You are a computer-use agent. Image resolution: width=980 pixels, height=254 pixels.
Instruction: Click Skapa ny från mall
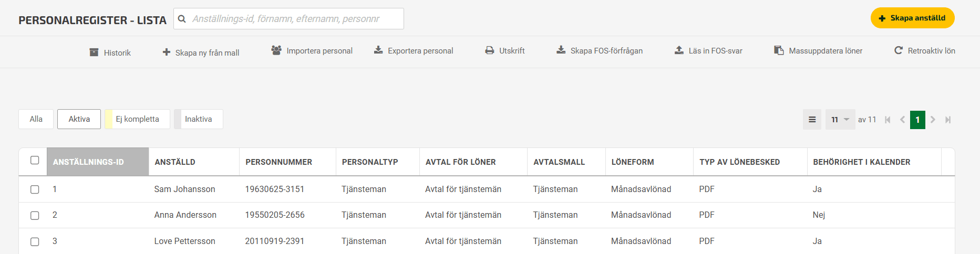201,52
